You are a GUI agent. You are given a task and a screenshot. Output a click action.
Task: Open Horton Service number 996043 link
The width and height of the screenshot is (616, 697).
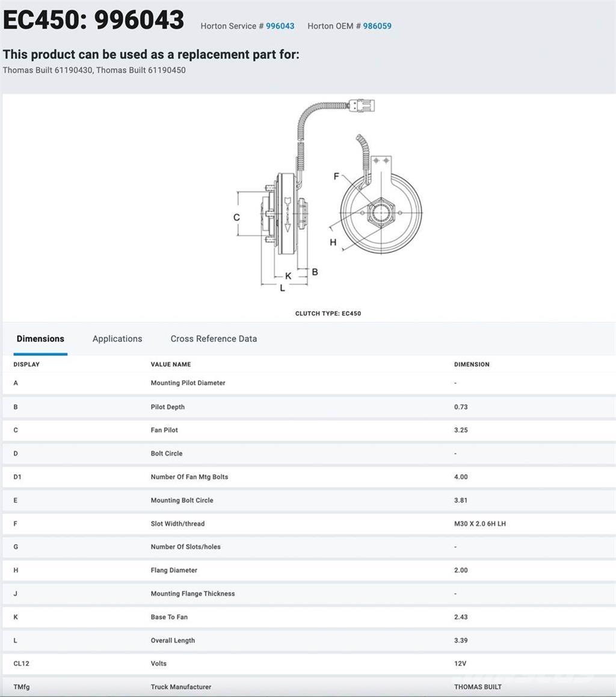[x=280, y=26]
